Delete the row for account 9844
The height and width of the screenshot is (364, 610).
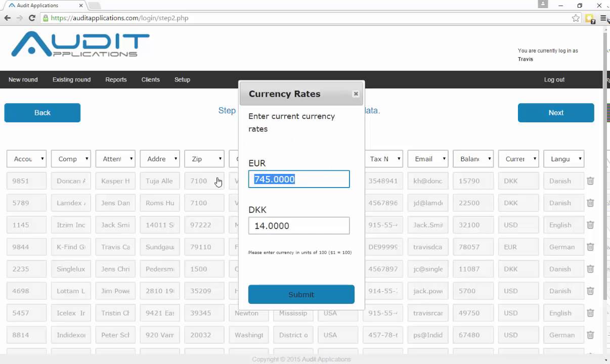590,247
